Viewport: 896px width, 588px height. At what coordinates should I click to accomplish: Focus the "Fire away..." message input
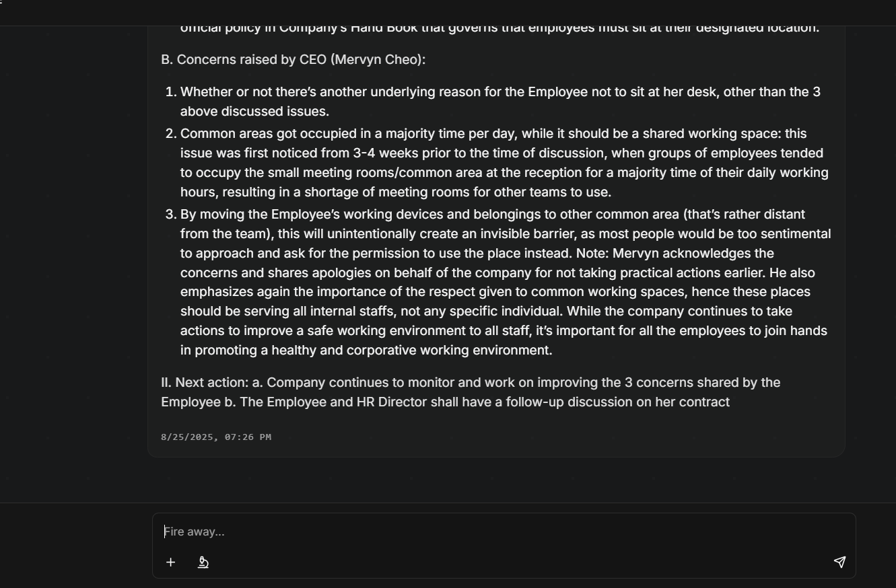coord(504,531)
